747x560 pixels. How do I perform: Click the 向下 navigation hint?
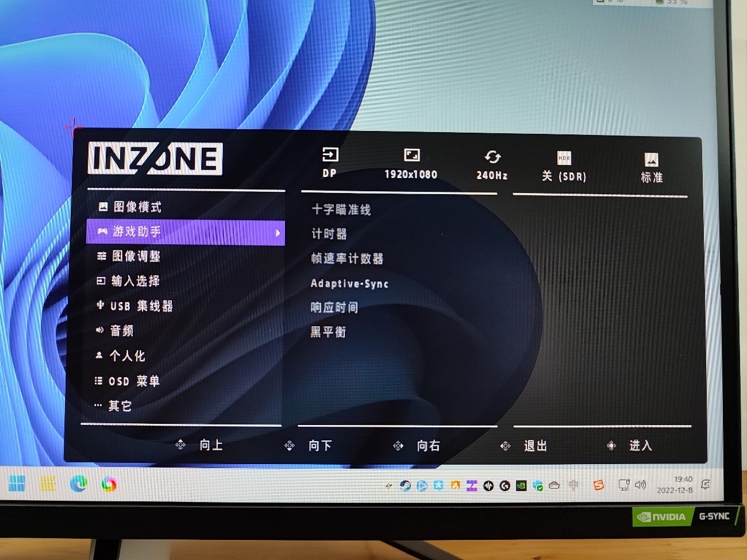point(308,446)
